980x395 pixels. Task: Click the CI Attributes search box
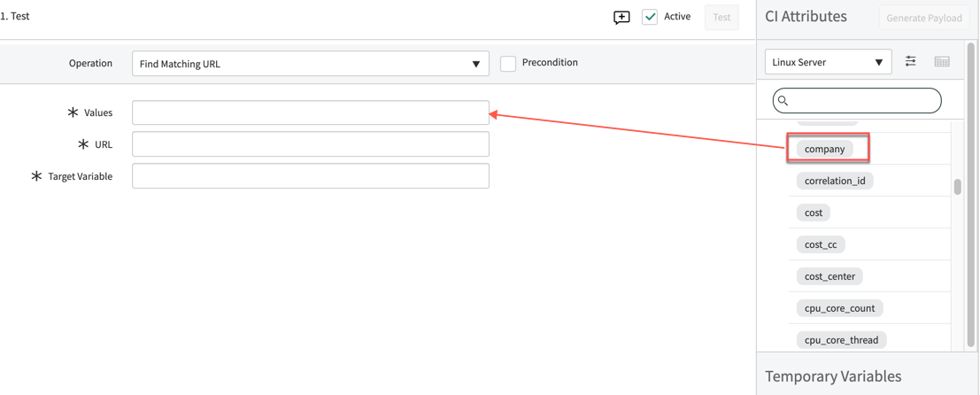[x=857, y=101]
